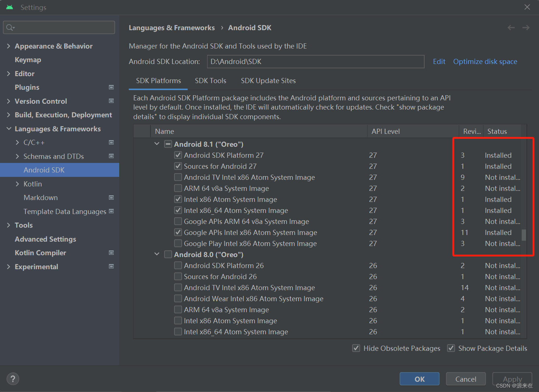Click the Android SDK Location path field
This screenshot has width=539, height=392.
tap(316, 61)
